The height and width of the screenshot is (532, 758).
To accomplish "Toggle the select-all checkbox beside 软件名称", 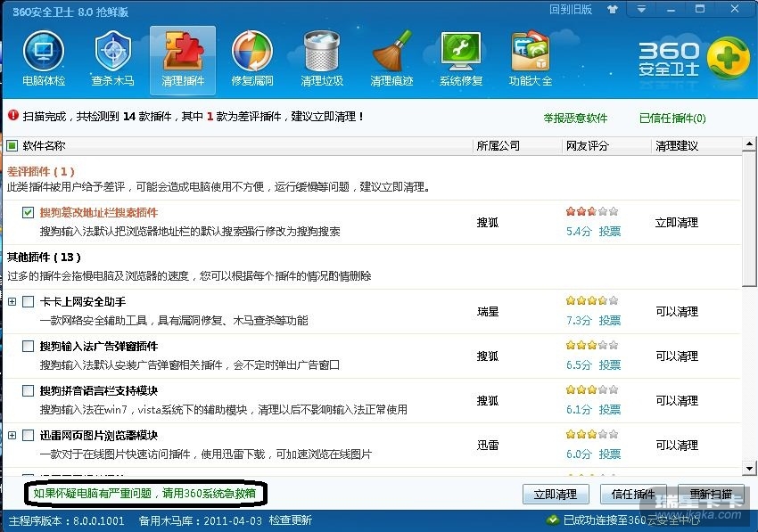I will click(12, 145).
